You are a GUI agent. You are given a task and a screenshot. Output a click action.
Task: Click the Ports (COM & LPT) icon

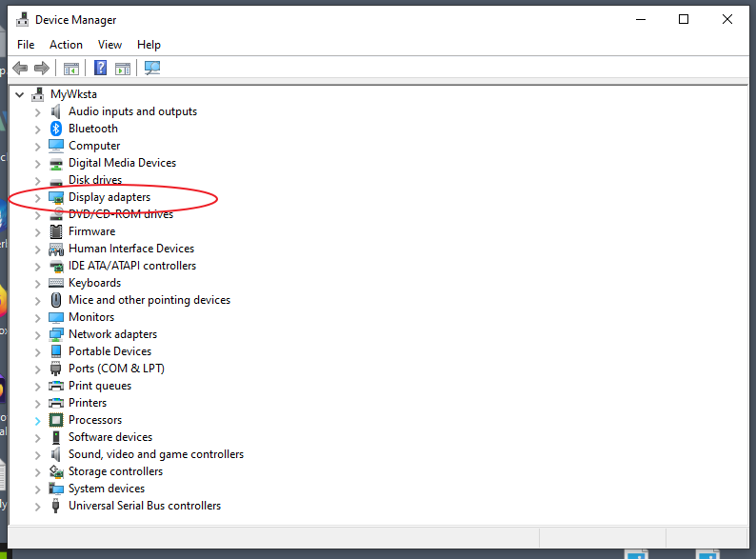click(x=56, y=369)
